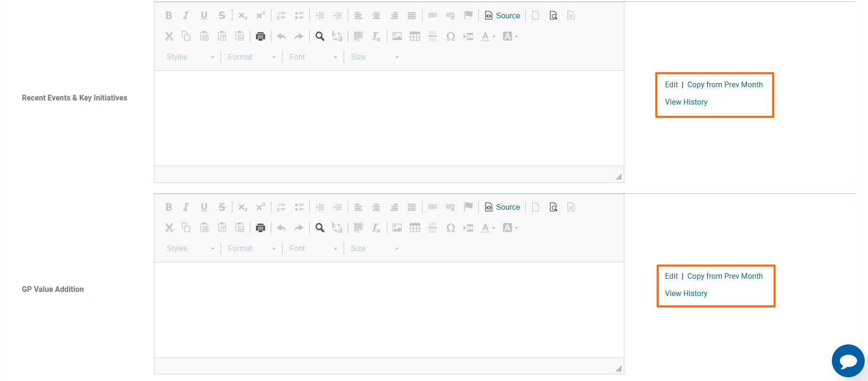This screenshot has width=868, height=381.
Task: Open text color picker in Recent Events editor
Action: pos(488,36)
